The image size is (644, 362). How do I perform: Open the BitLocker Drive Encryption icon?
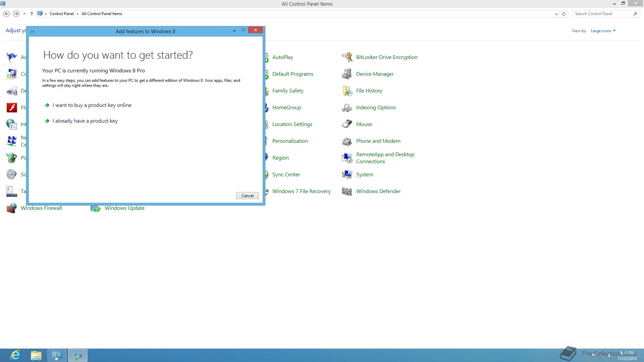[x=347, y=57]
